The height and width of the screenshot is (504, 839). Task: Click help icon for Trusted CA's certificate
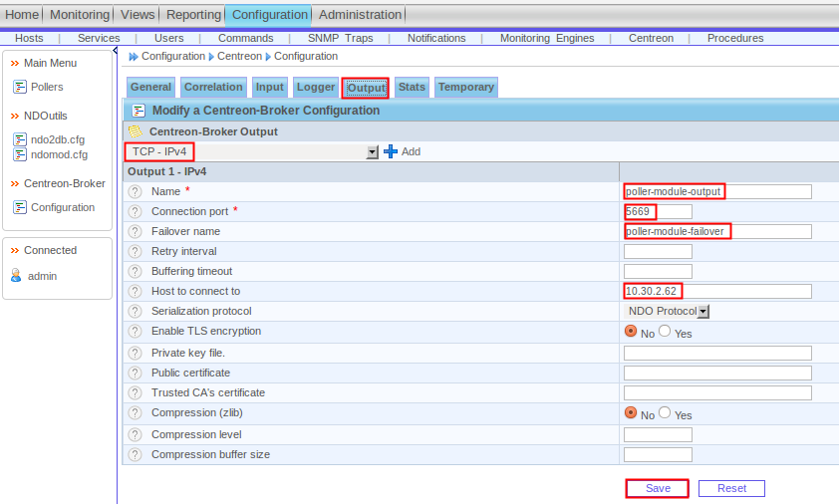135,392
